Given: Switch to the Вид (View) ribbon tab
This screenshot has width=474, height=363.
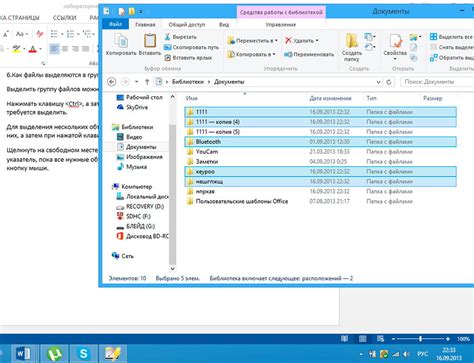Looking at the screenshot, I should click(224, 24).
